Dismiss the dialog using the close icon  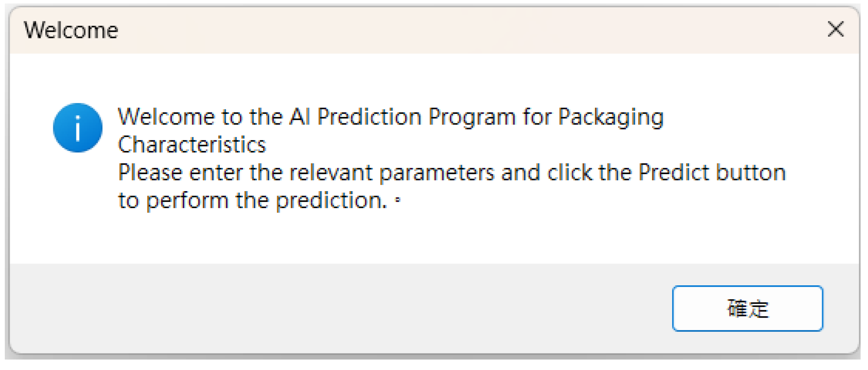[x=836, y=30]
